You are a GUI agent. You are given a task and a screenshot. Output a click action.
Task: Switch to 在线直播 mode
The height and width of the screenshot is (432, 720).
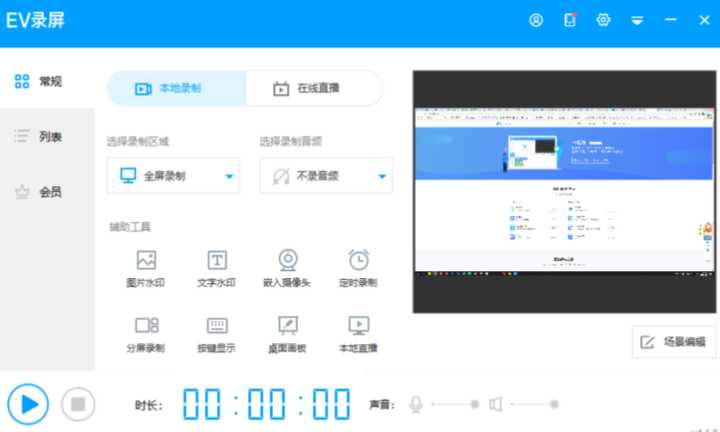tap(314, 88)
